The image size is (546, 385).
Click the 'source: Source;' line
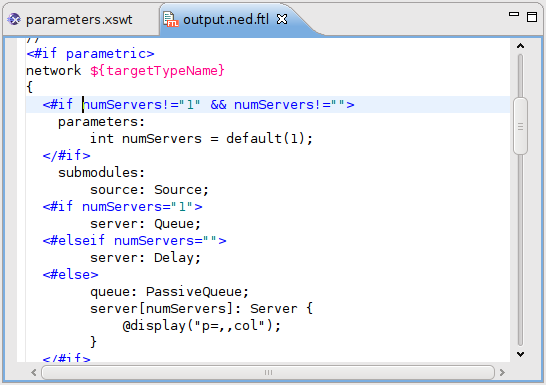pyautogui.click(x=149, y=190)
